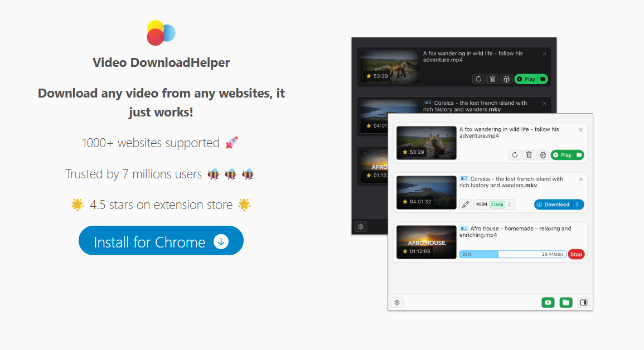This screenshot has height=350, width=644.
Task: Click trash icon in dark panel
Action: point(492,79)
